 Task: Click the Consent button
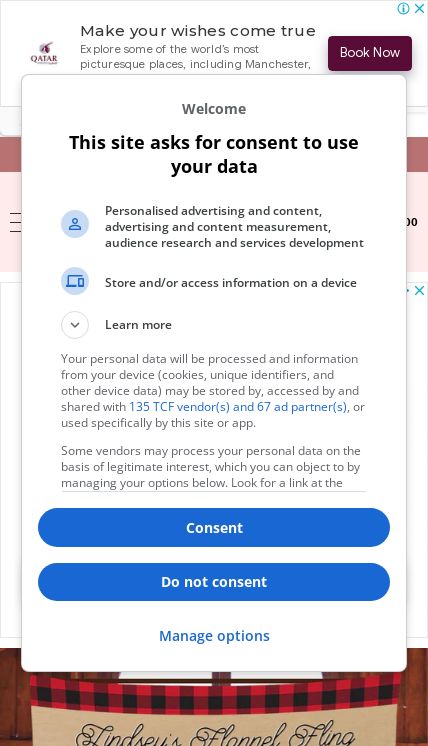pyautogui.click(x=214, y=528)
